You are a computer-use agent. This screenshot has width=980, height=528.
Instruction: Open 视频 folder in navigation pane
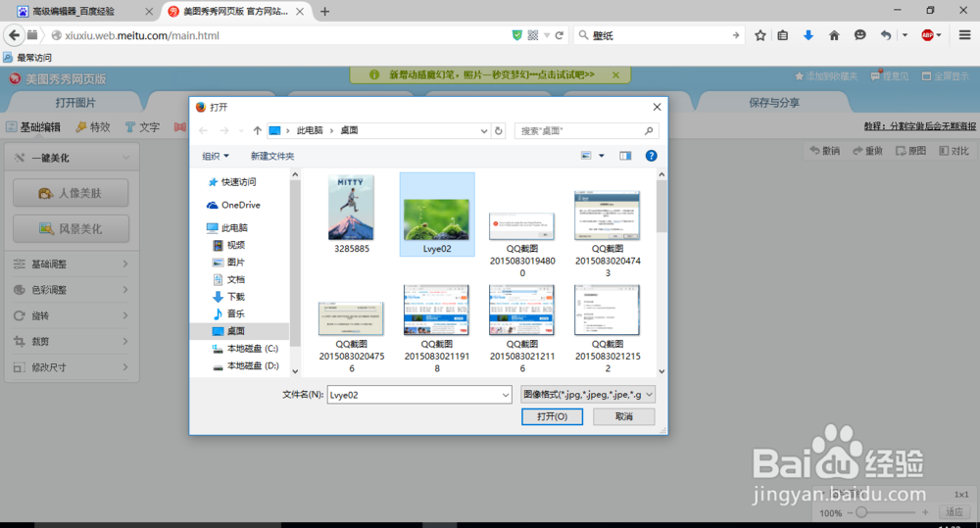[x=228, y=245]
